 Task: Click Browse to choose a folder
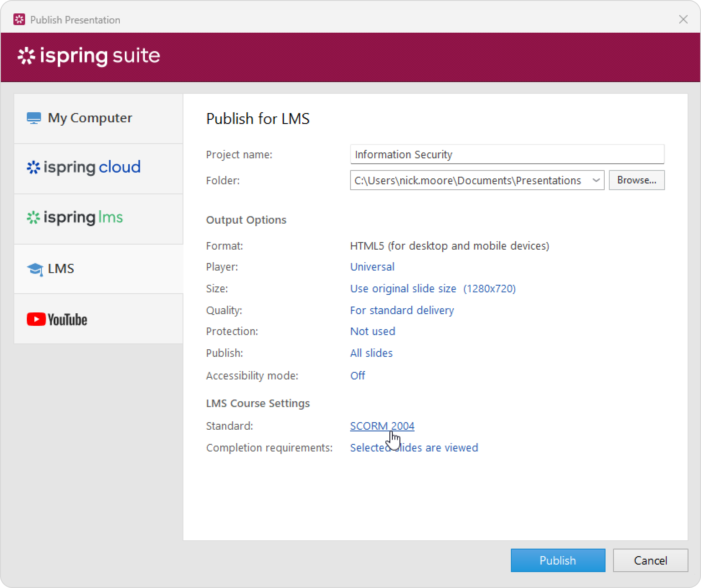coord(636,180)
